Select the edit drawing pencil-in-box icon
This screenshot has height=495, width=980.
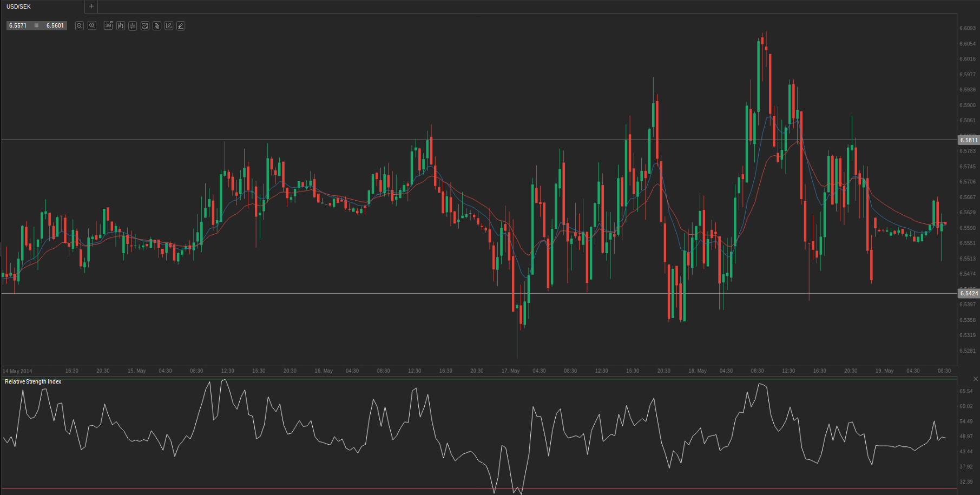[169, 26]
